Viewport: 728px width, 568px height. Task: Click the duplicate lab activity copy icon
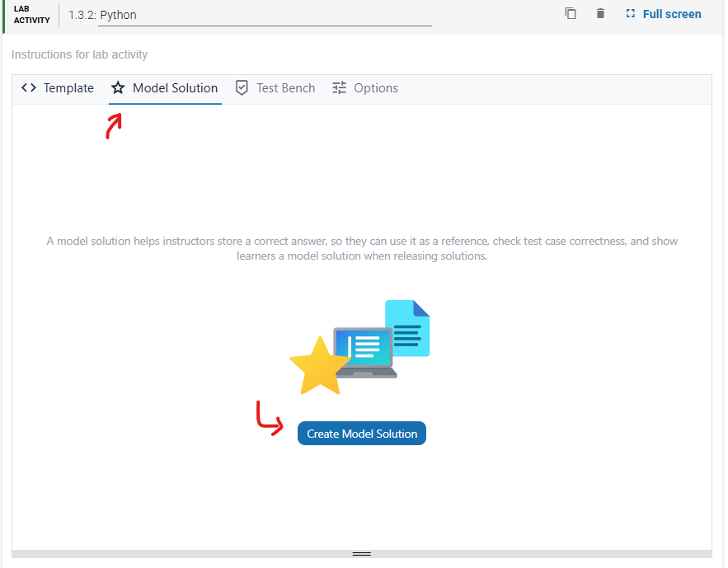pyautogui.click(x=571, y=13)
